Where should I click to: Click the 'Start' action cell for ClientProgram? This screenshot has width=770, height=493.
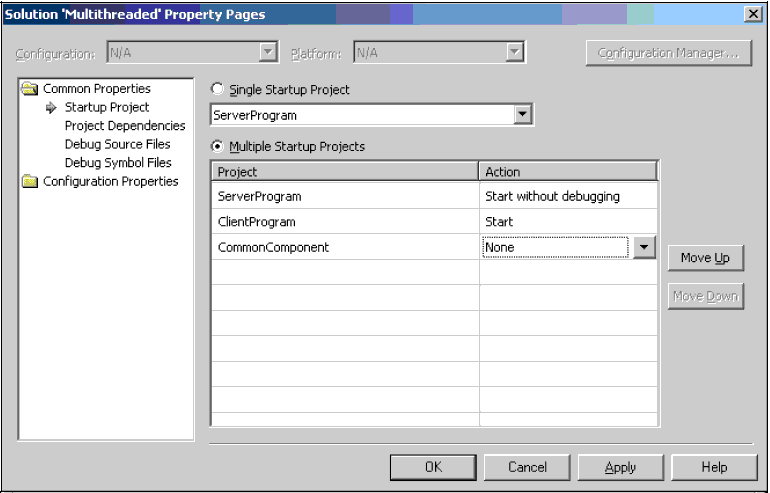[x=568, y=222]
